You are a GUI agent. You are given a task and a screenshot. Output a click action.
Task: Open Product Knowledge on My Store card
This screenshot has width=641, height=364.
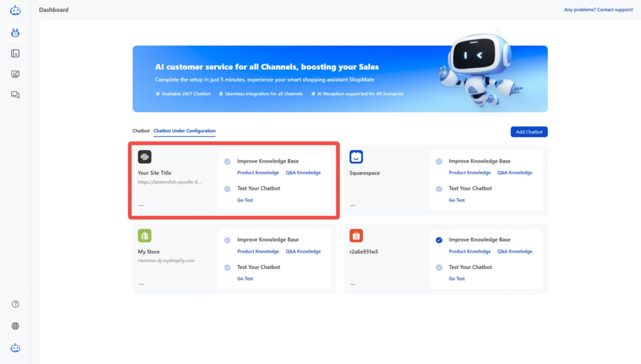coord(258,251)
